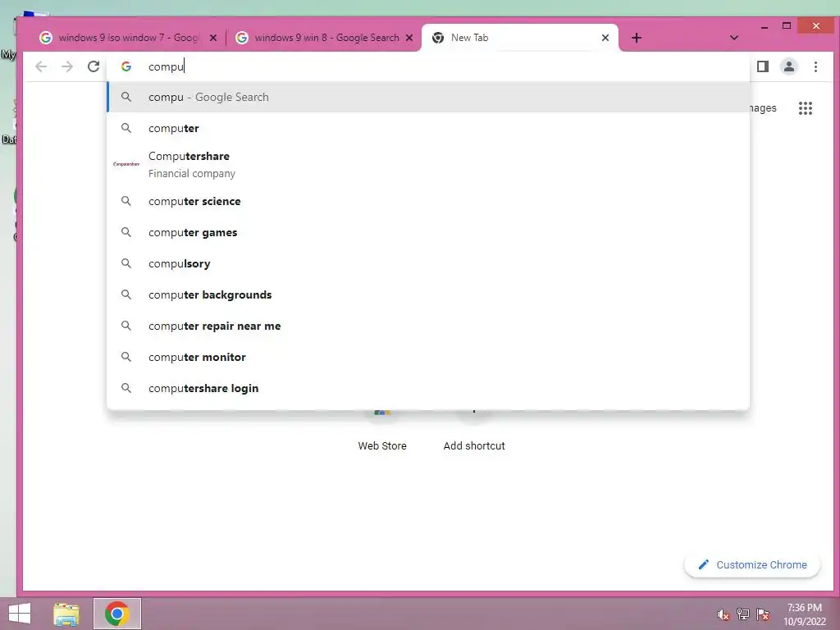This screenshot has height=630, width=840.
Task: Close the 'windows 9 win 8' tab
Action: point(409,38)
